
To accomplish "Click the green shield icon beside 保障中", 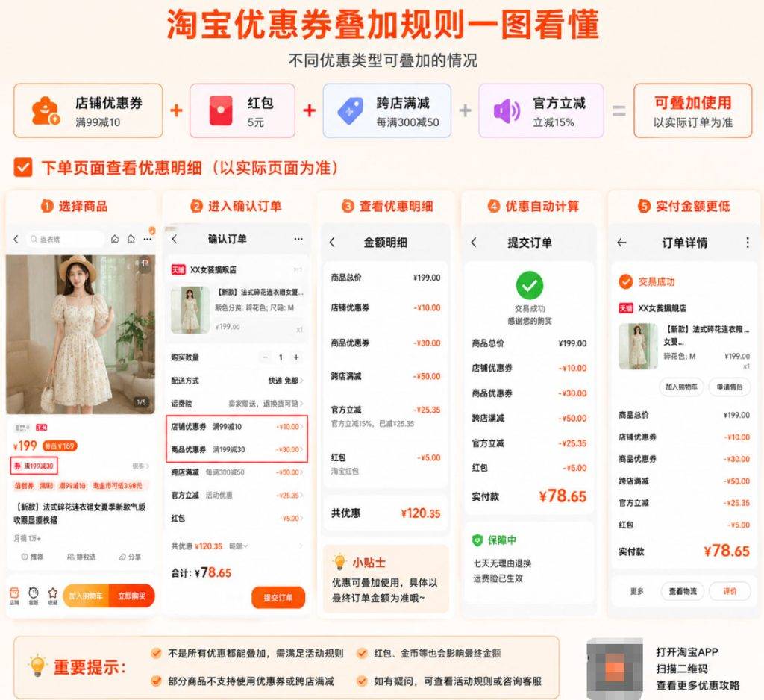I will [477, 540].
